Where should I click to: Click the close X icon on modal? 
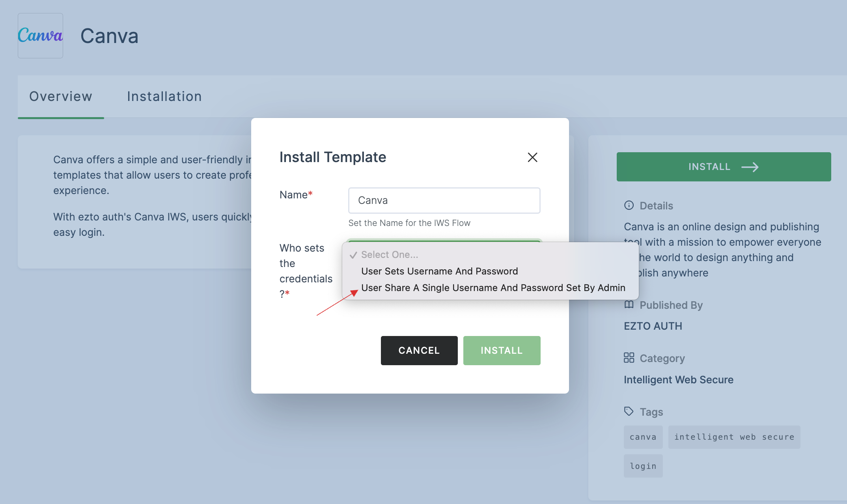[x=532, y=157]
